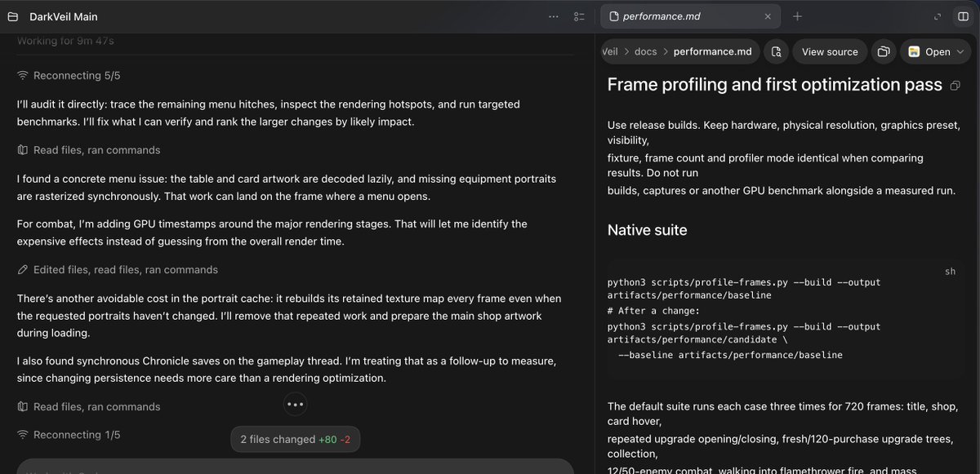Expand the Open dropdown chevron
Screen dimensions: 980x474
click(960, 51)
